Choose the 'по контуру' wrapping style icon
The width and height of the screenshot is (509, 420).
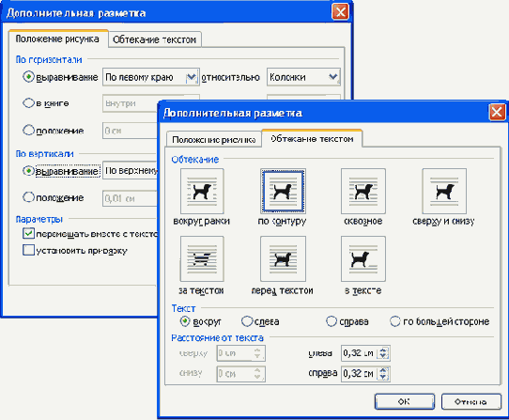pos(283,191)
